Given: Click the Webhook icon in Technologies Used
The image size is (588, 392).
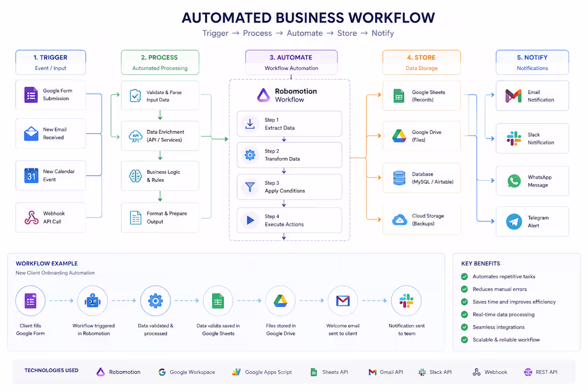Looking at the screenshot, I should 477,372.
